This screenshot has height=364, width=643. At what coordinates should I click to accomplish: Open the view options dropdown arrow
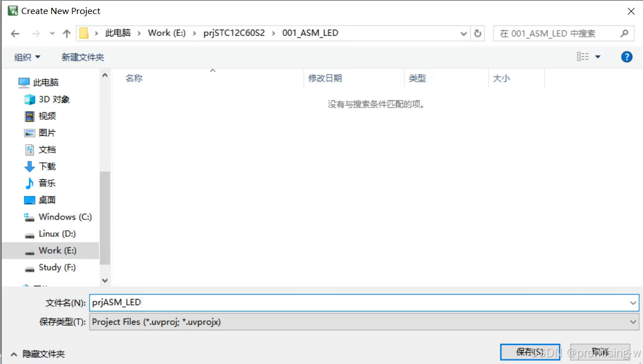(x=598, y=57)
